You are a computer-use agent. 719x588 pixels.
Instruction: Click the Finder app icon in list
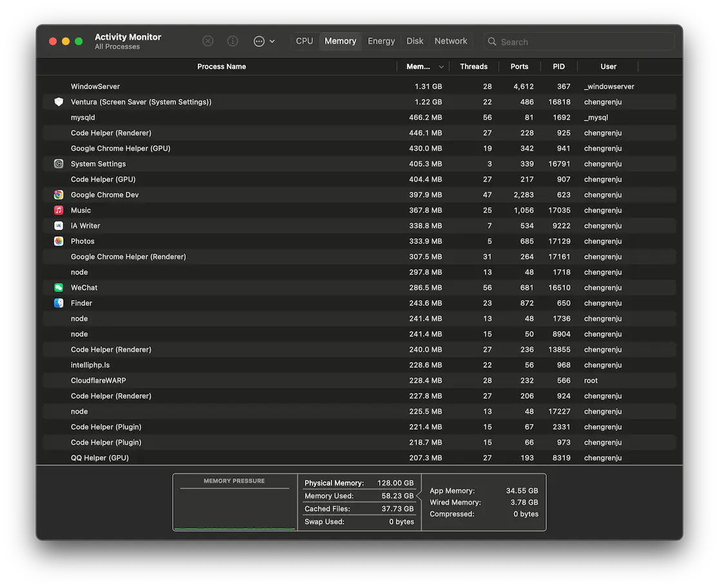[59, 303]
